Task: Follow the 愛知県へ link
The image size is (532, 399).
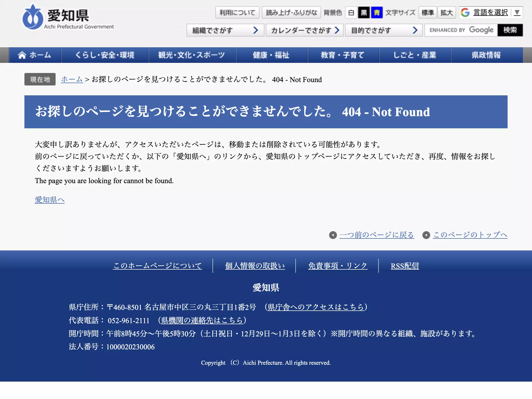Action: click(50, 200)
